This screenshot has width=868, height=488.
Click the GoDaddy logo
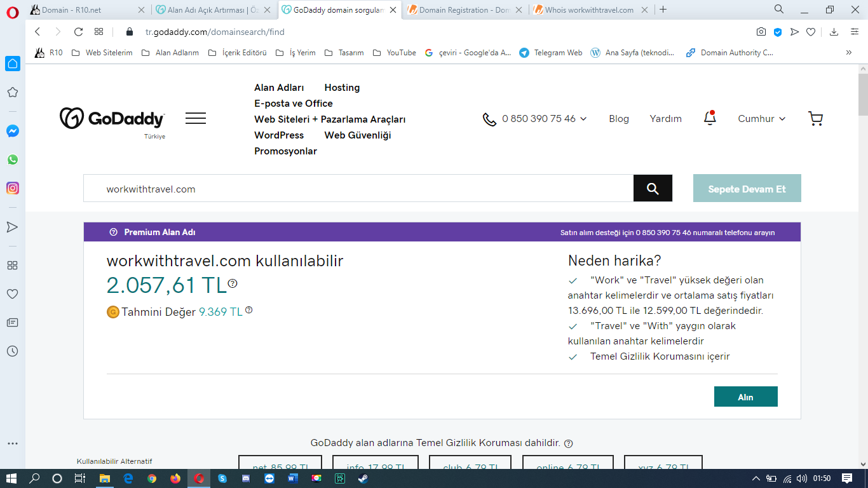112,119
